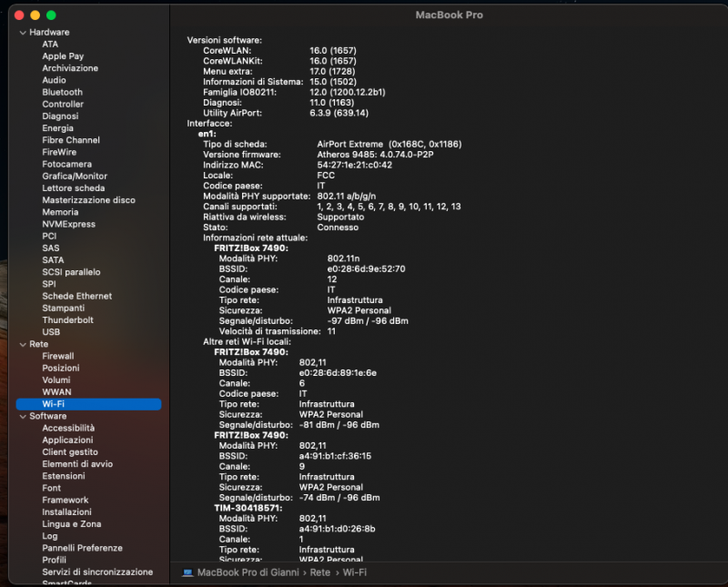Viewport: 728px width, 587px height.
Task: Select Font under Software
Action: (x=52, y=489)
